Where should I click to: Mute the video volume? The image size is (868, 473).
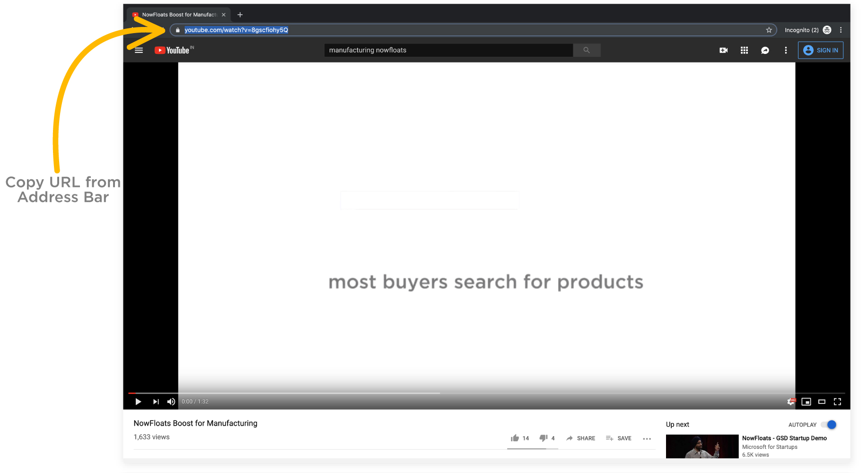coord(171,402)
